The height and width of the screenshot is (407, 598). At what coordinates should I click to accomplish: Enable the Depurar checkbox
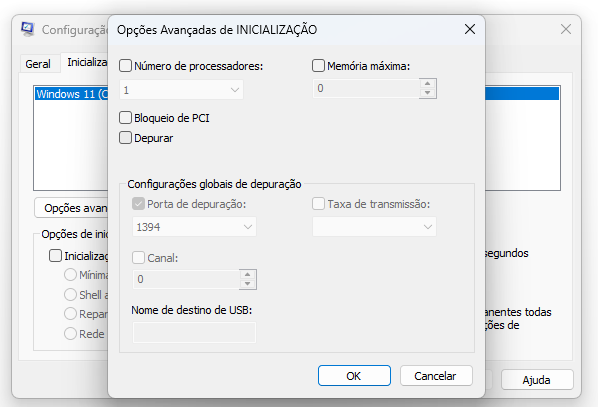[x=125, y=138]
